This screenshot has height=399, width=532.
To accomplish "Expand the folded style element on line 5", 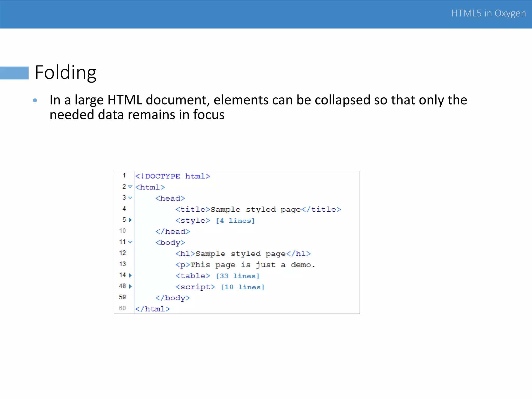I will (130, 220).
